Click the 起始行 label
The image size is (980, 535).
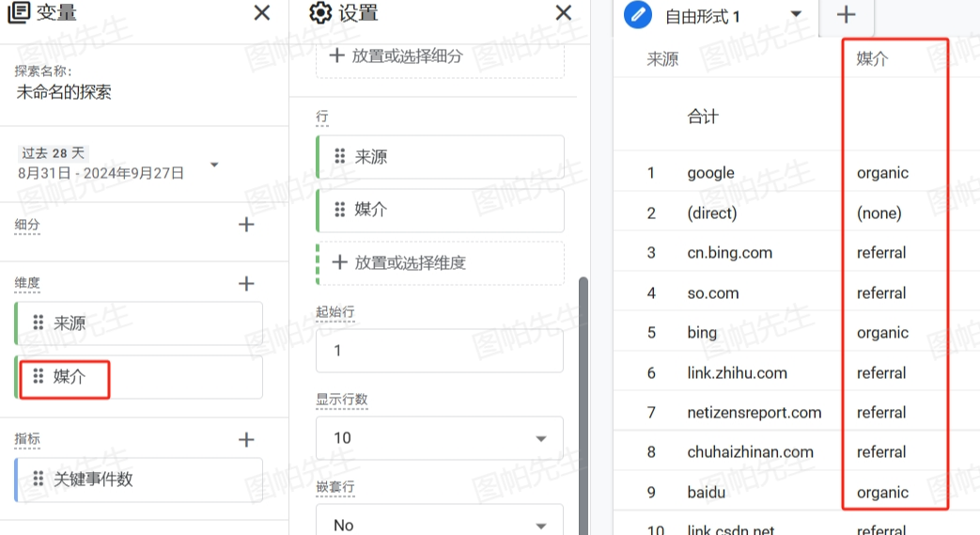click(x=335, y=311)
